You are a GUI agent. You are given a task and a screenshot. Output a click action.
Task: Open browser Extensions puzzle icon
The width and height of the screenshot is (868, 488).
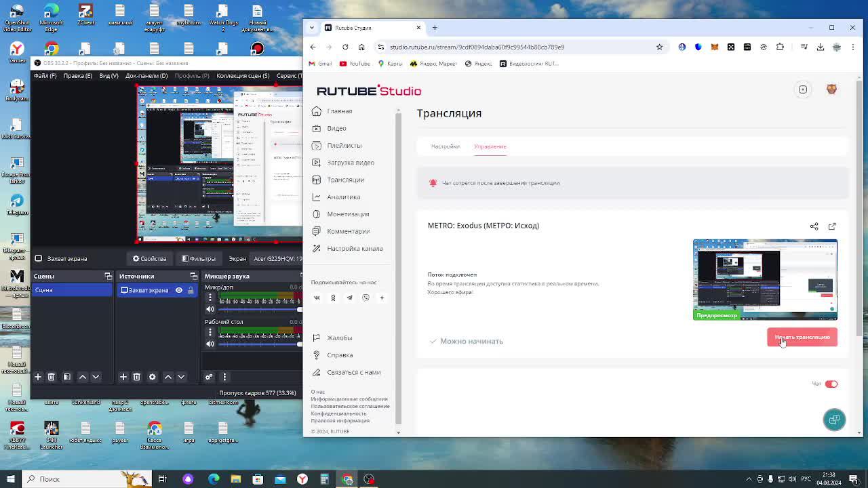780,47
